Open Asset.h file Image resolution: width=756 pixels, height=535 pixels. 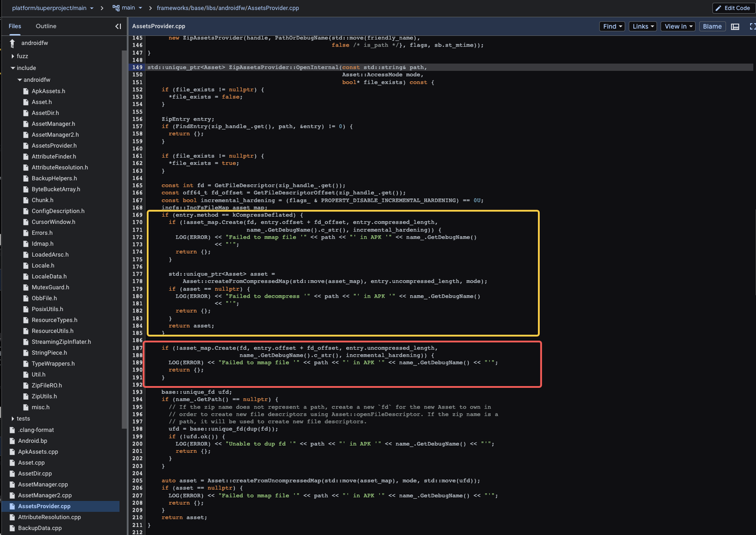coord(42,102)
